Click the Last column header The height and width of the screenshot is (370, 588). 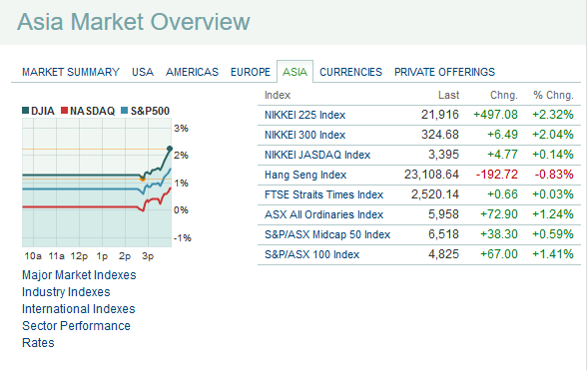point(448,95)
